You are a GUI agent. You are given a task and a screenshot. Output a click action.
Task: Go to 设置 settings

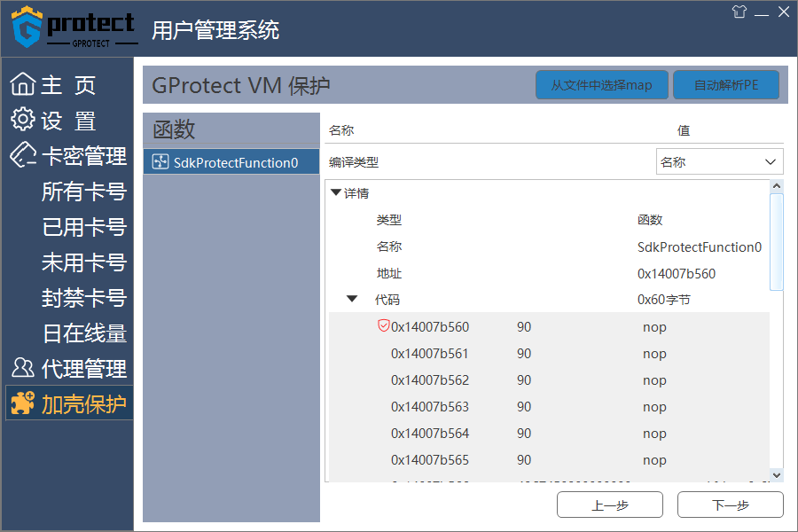tap(67, 121)
